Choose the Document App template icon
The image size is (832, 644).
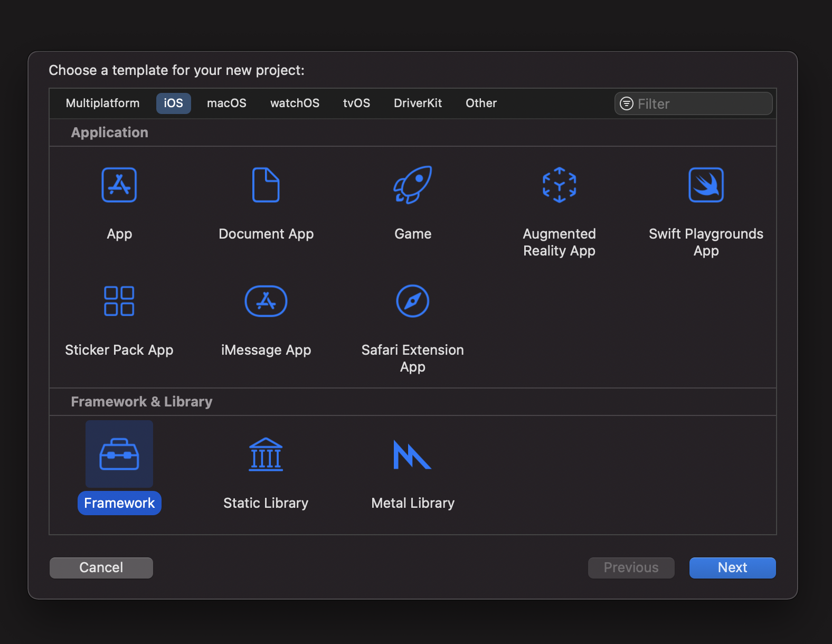266,185
